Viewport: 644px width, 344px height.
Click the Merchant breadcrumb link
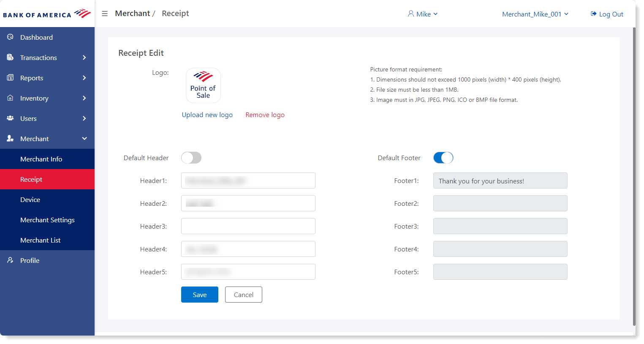click(133, 13)
